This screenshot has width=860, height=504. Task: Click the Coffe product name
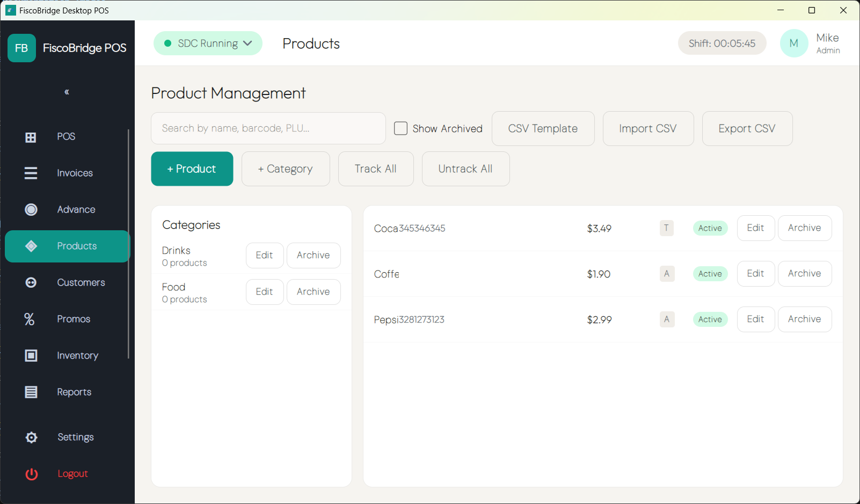(387, 274)
